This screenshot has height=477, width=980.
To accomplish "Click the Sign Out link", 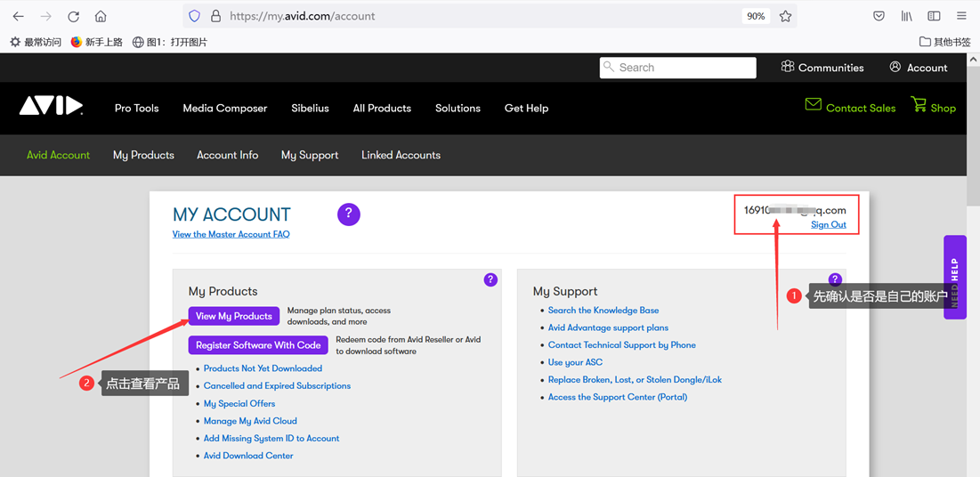I will tap(828, 225).
